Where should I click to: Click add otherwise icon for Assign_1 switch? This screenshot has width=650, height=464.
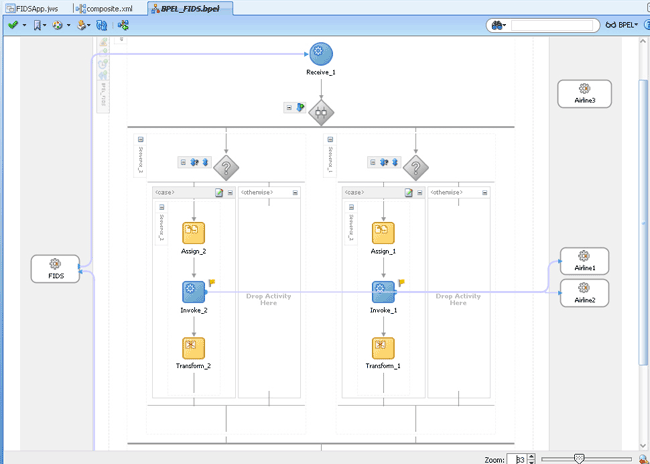pyautogui.click(x=395, y=162)
